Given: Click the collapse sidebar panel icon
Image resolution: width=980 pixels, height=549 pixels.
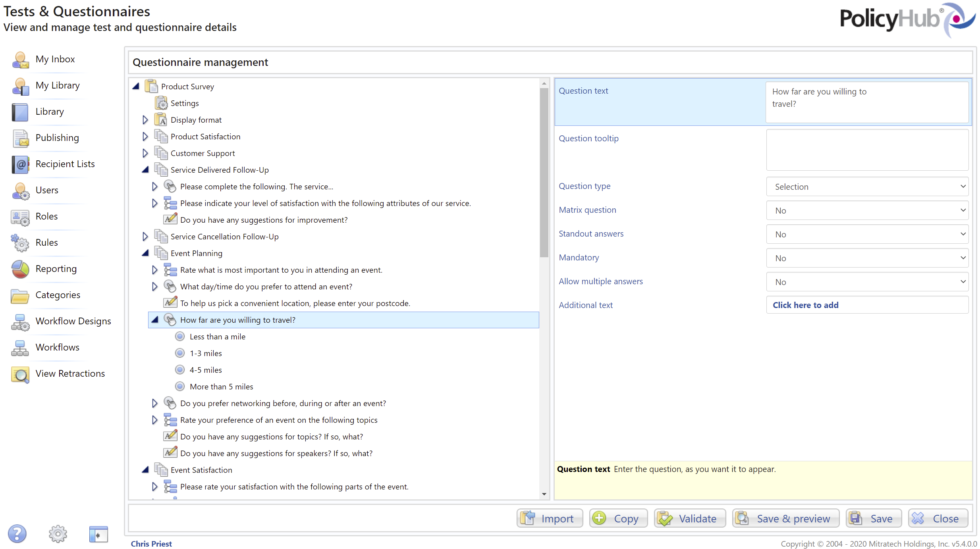Looking at the screenshot, I should pyautogui.click(x=98, y=534).
